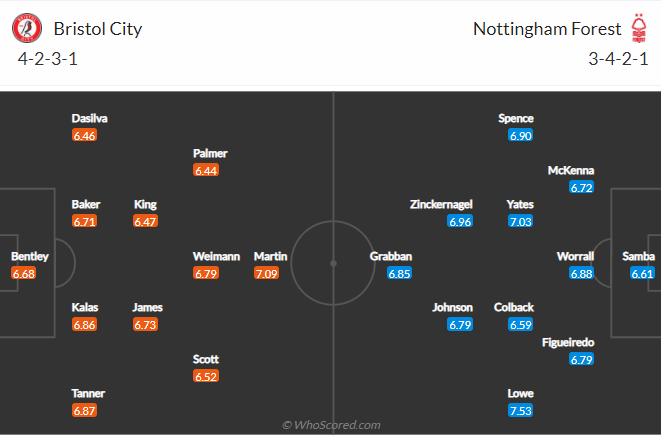The width and height of the screenshot is (661, 435).
Task: Click player Figueiredo's name
Action: click(x=568, y=343)
